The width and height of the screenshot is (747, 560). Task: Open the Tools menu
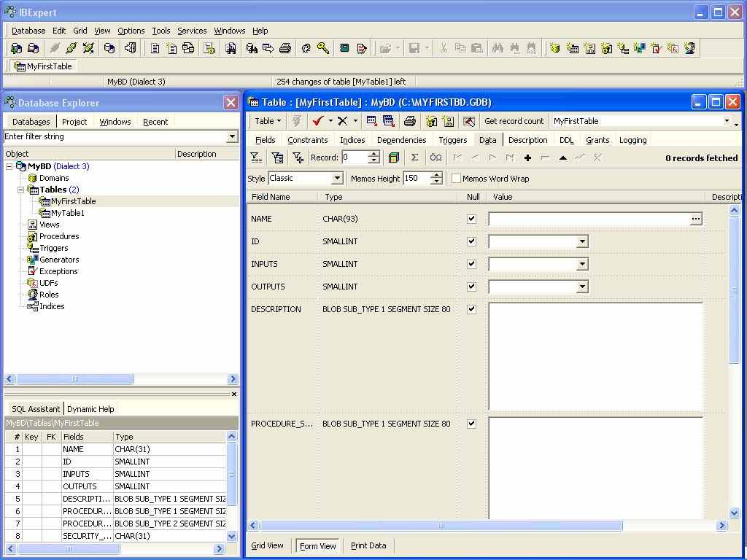(x=161, y=31)
